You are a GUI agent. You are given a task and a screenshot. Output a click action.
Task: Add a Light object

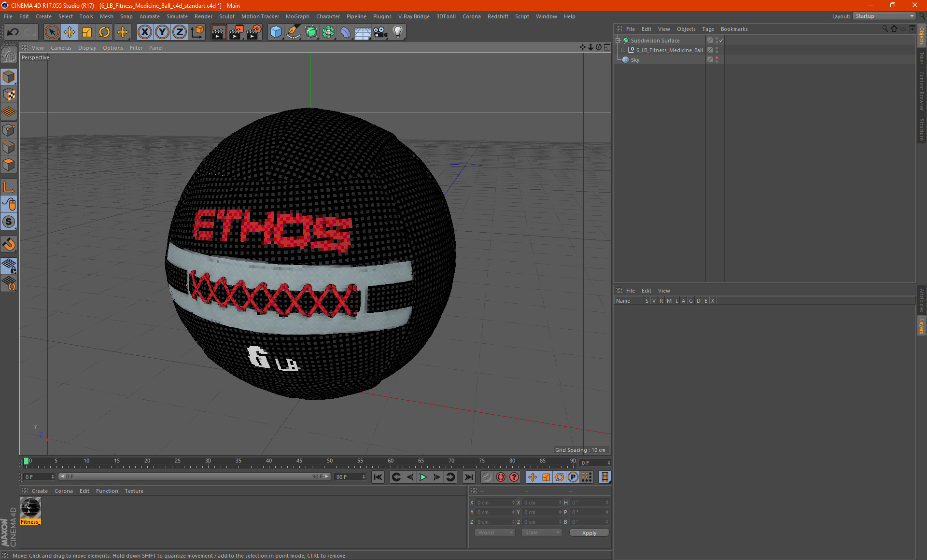click(398, 32)
